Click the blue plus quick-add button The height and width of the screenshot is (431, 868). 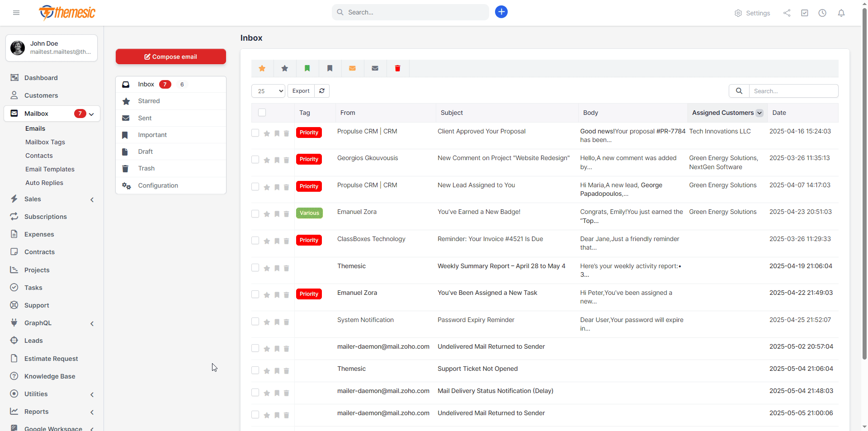click(x=501, y=12)
